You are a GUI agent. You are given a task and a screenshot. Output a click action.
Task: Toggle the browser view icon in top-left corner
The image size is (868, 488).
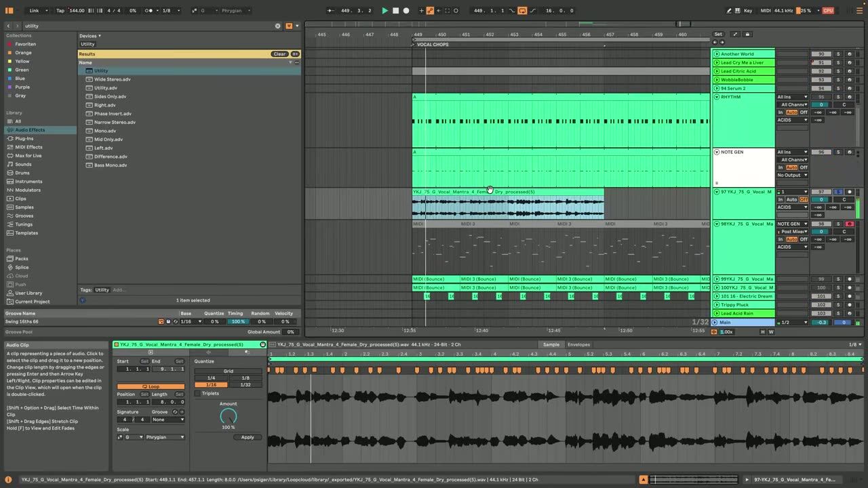(8, 11)
